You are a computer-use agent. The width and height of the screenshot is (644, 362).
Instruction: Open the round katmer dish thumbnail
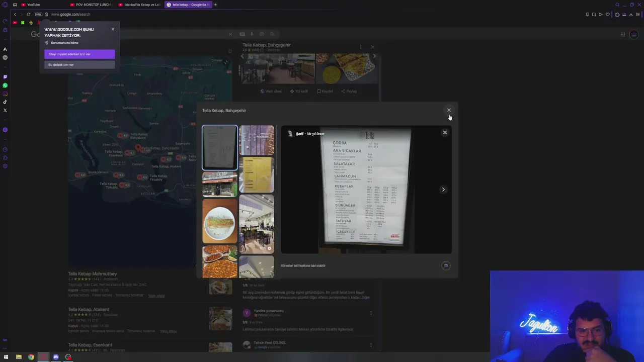(x=220, y=221)
